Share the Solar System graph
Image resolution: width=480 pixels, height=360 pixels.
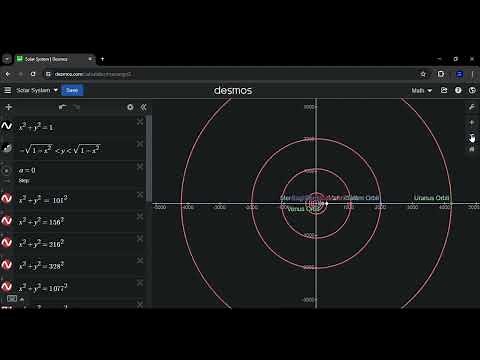point(444,90)
